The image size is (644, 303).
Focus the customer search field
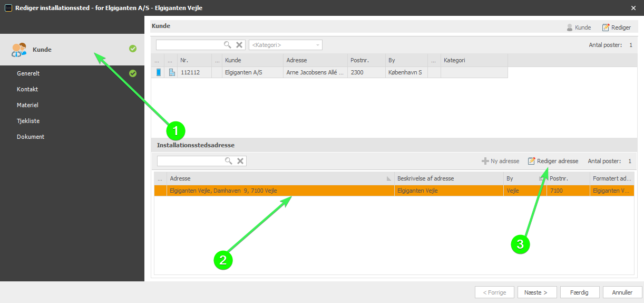(x=190, y=45)
